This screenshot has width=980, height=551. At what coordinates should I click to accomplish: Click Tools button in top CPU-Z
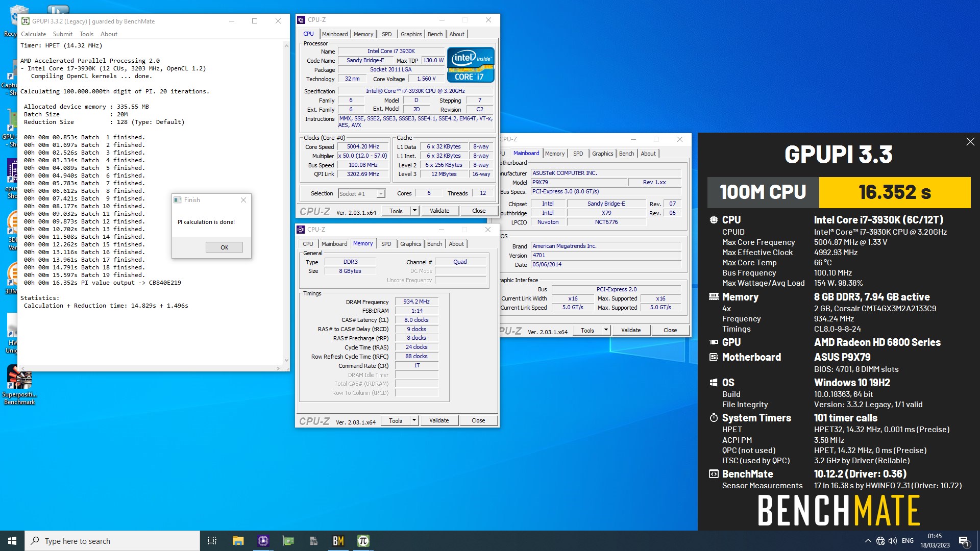(x=396, y=211)
